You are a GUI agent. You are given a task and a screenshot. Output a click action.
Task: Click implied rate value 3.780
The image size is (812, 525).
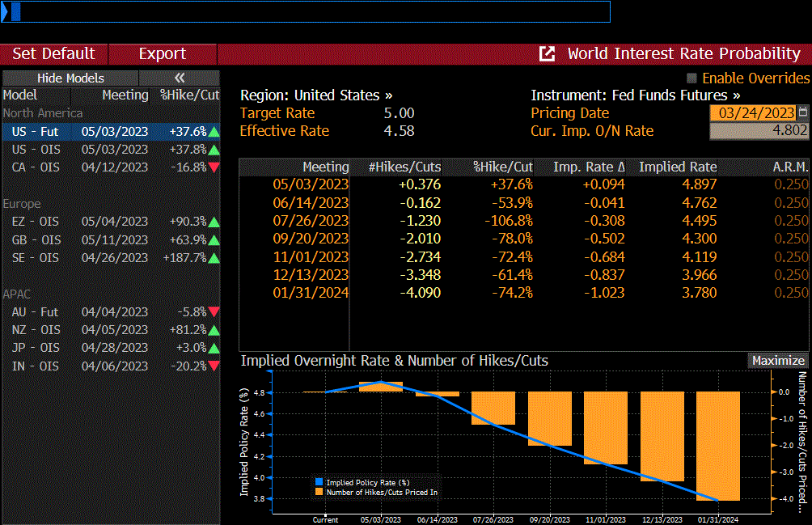(699, 293)
